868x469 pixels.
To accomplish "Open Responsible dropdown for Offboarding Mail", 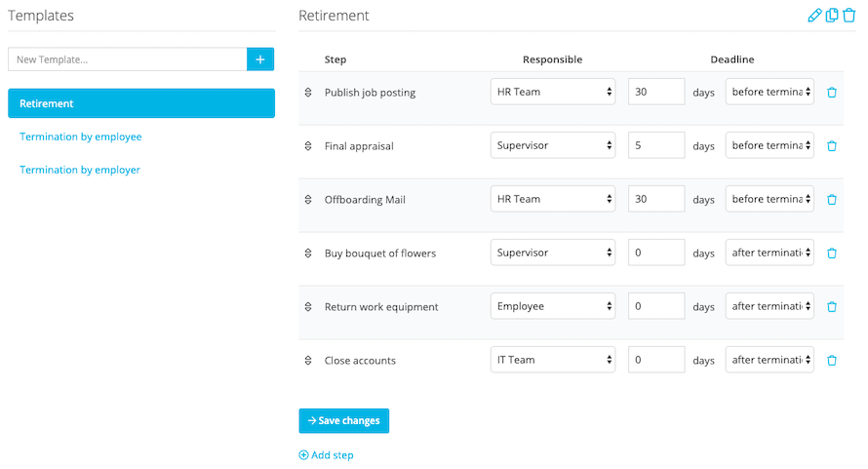I will coord(552,199).
